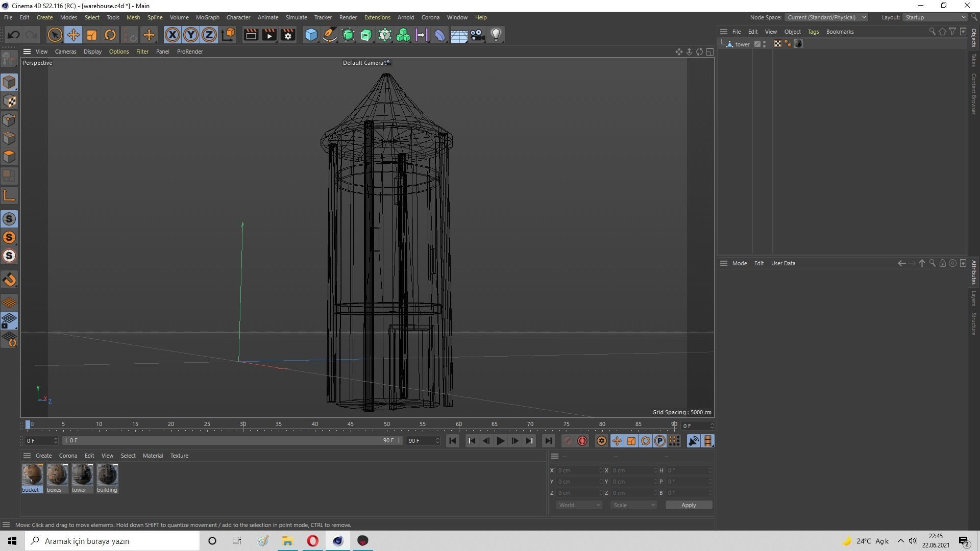Screen dimensions: 980x551
Task: Switch to Texture mode in left sidebar
Action: (x=9, y=101)
